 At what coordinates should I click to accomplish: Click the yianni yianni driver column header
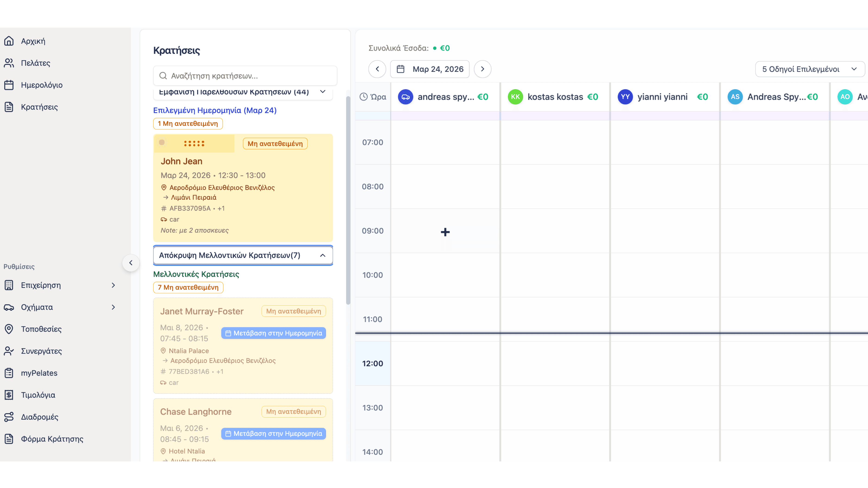(665, 97)
